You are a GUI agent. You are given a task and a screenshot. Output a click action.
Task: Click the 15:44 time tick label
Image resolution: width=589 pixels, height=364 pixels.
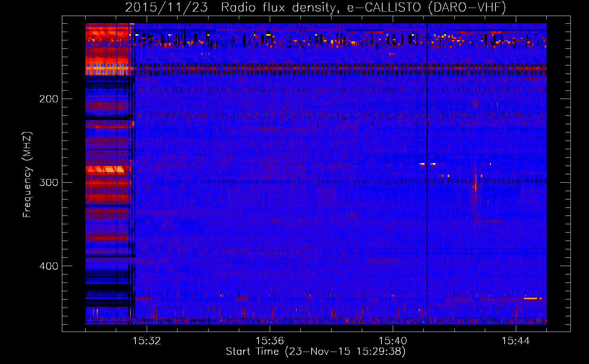516,341
